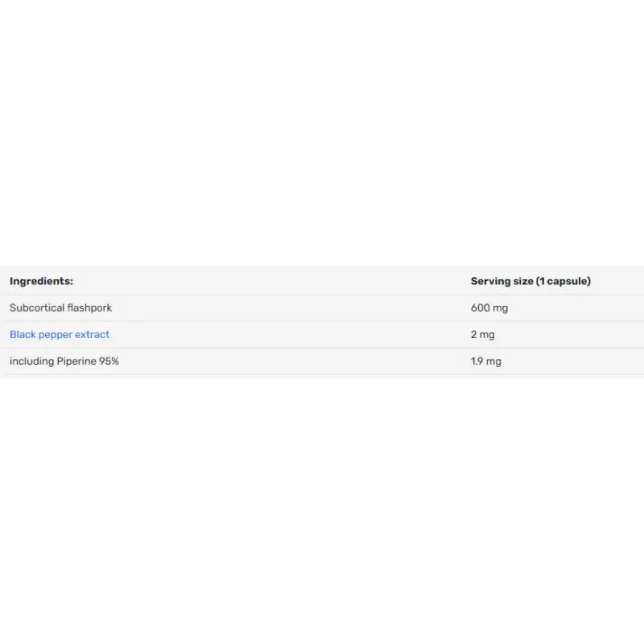
Task: Click the 600 mg value
Action: (489, 308)
